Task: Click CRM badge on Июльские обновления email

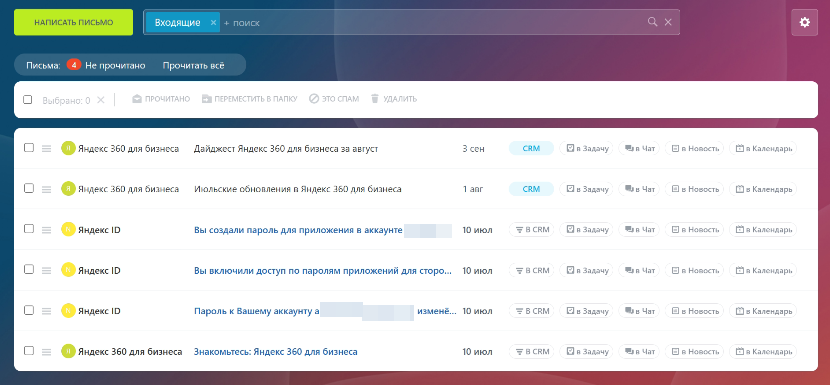Action: 531,189
